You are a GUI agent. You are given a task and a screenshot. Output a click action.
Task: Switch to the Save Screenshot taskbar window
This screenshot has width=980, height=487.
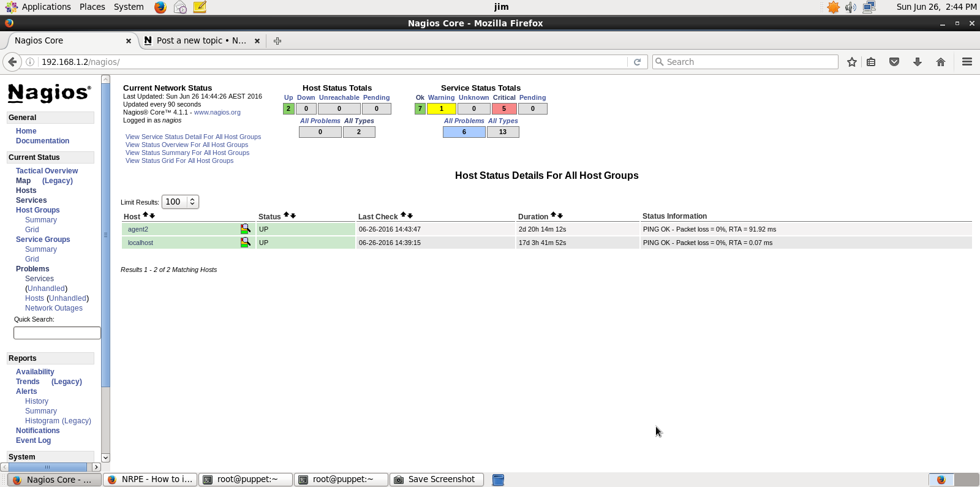click(x=437, y=480)
